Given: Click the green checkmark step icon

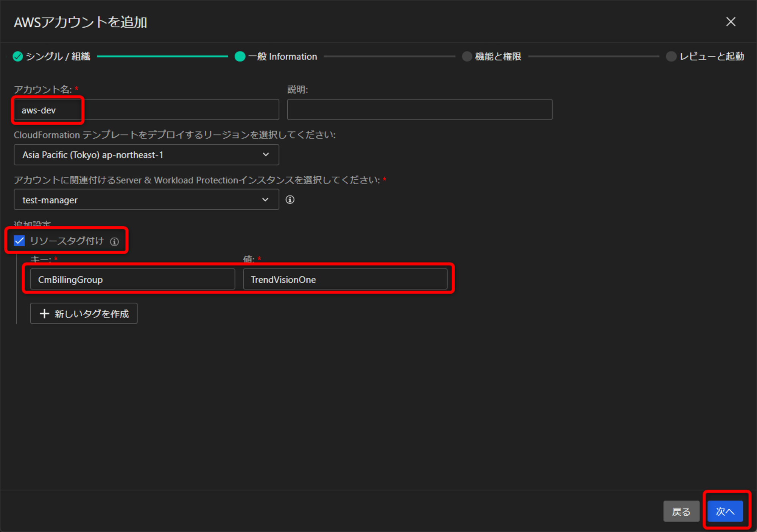Looking at the screenshot, I should (17, 56).
